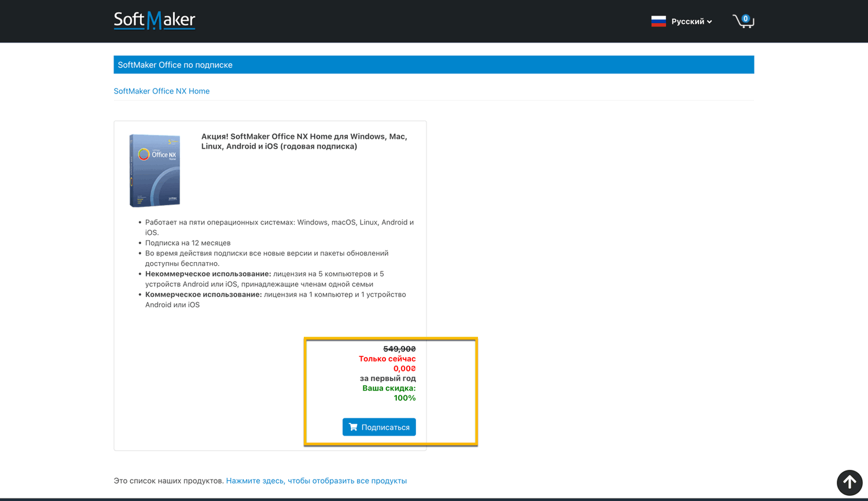Open the SoftMaker logo homepage
Screen dimensions: 868x501
coord(155,21)
